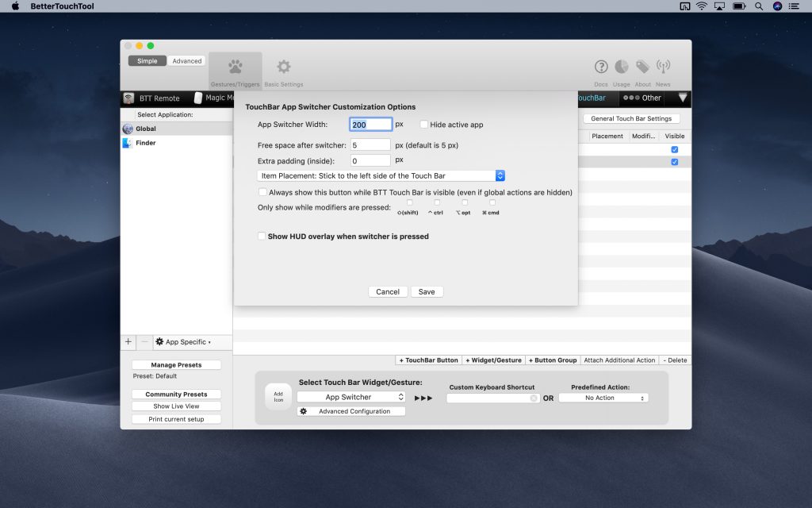This screenshot has height=508, width=812.
Task: Open Community Presets
Action: pos(176,394)
